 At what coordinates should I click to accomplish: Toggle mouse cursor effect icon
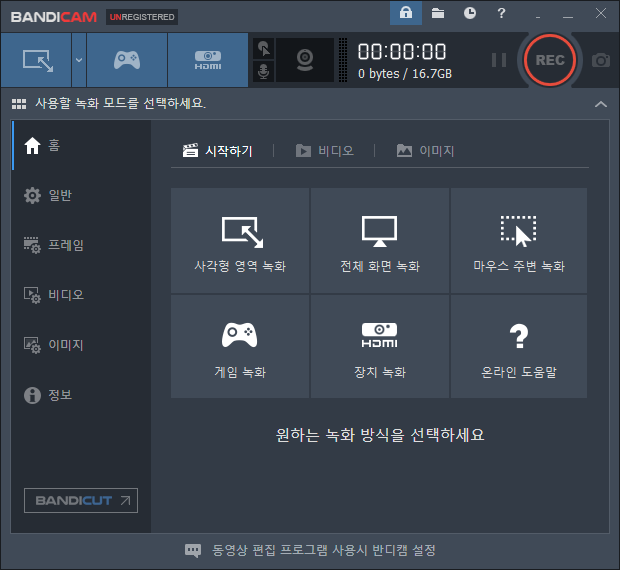point(263,49)
